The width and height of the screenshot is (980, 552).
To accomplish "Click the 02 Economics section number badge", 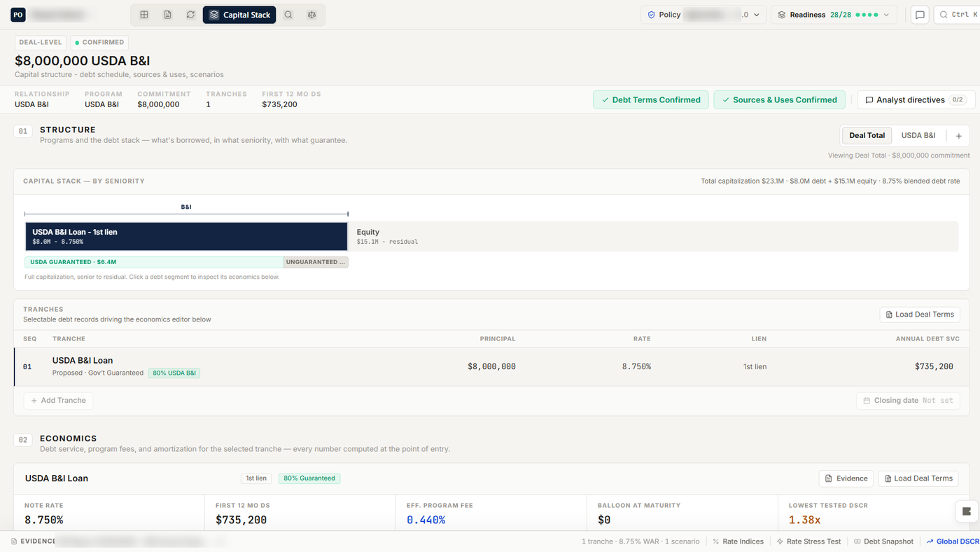I will coord(23,440).
